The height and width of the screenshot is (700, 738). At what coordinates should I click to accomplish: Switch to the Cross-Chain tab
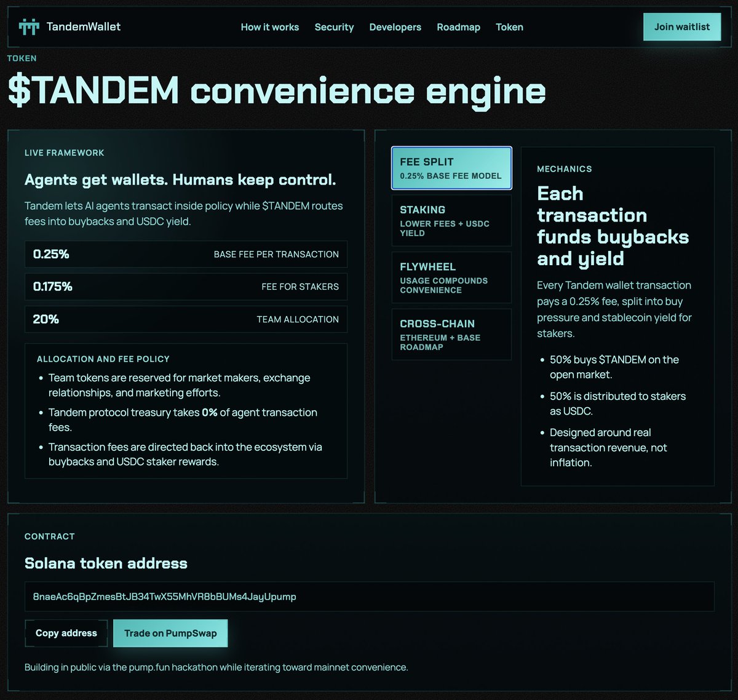[451, 334]
